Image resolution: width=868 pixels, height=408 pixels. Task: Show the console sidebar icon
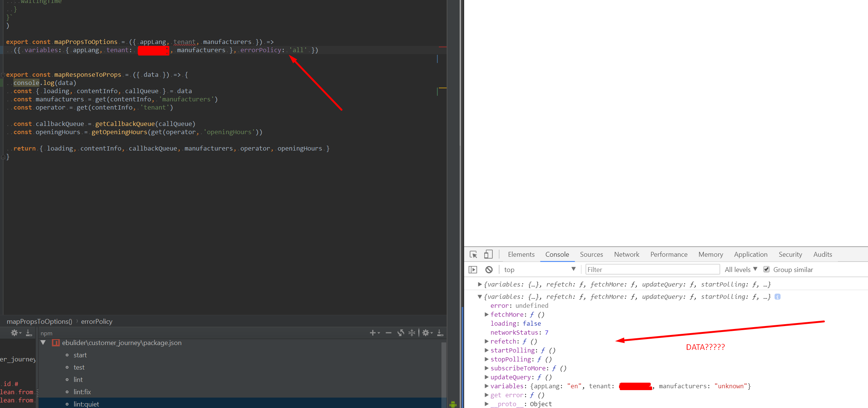click(473, 269)
